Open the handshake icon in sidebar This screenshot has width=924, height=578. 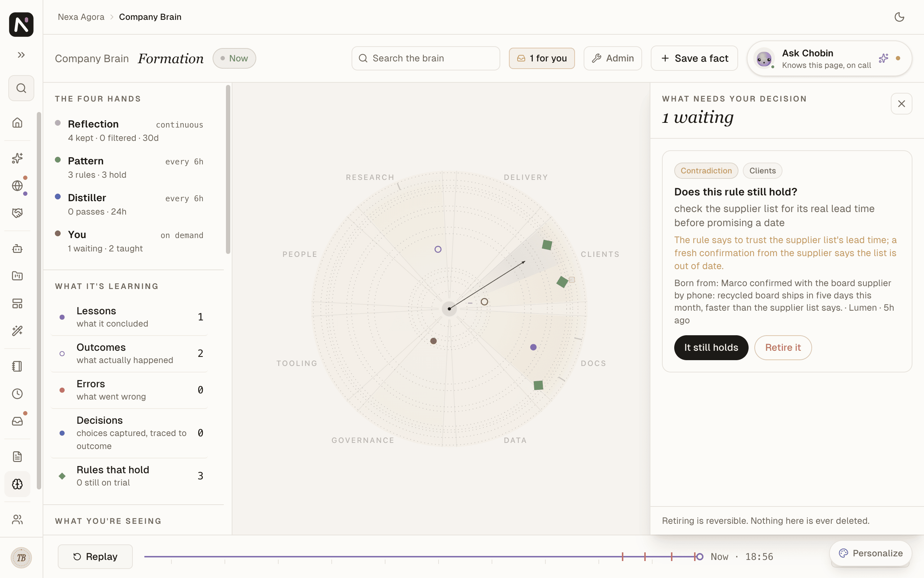(17, 213)
